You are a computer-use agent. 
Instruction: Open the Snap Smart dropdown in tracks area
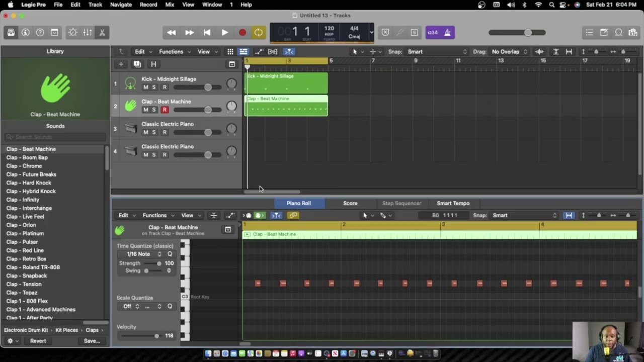pos(437,52)
